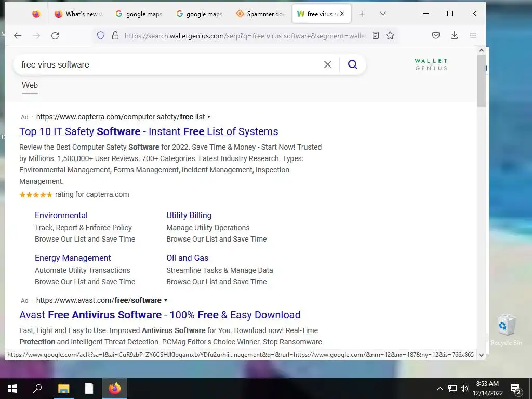Go back to the previous page
Image resolution: width=532 pixels, height=399 pixels.
(x=18, y=36)
